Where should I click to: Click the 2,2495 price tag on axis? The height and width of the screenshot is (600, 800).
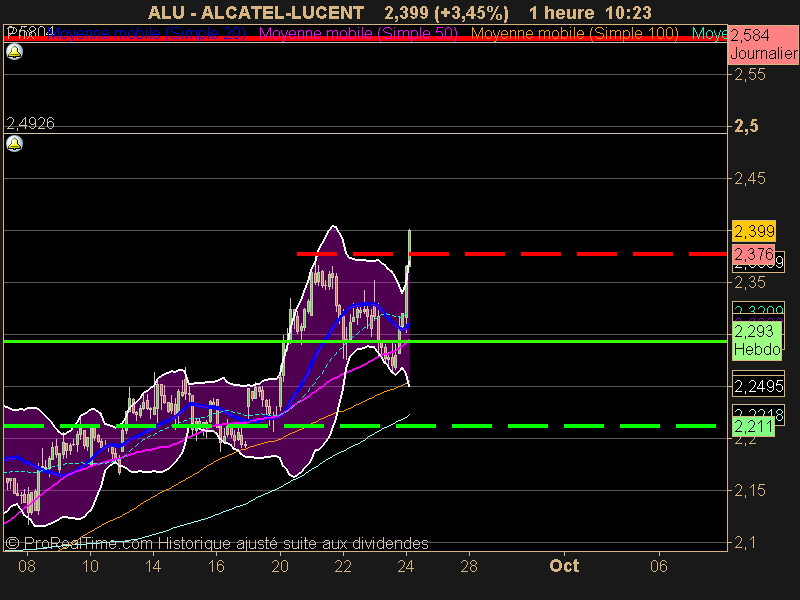(x=758, y=386)
